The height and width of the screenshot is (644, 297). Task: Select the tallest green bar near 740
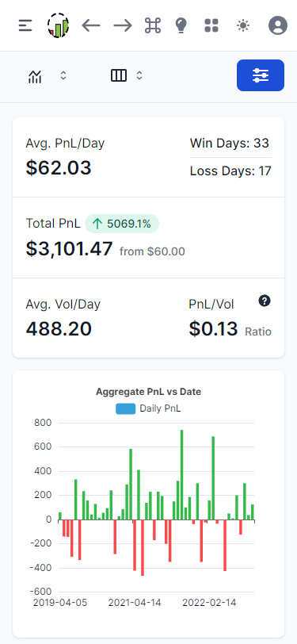click(x=181, y=475)
